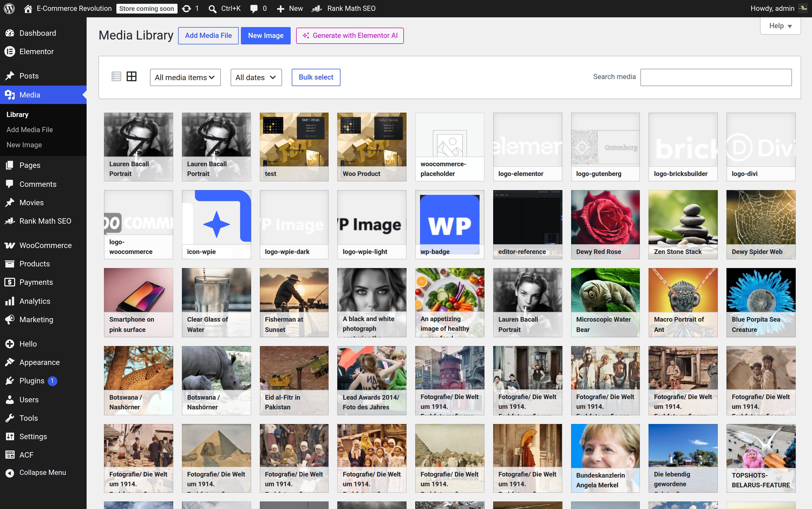Open the Woo Product thumbnail
Screen dimensions: 812x509
click(372, 147)
